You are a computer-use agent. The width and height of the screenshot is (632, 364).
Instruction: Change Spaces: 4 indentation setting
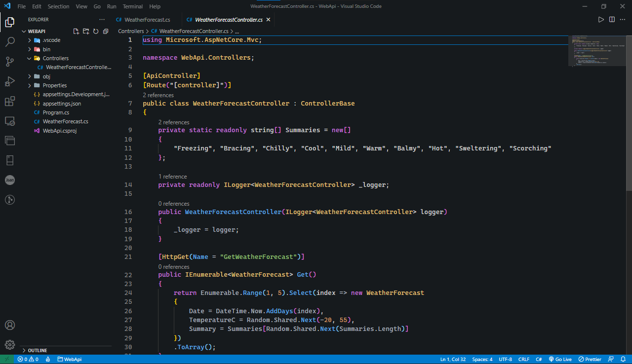(482, 359)
